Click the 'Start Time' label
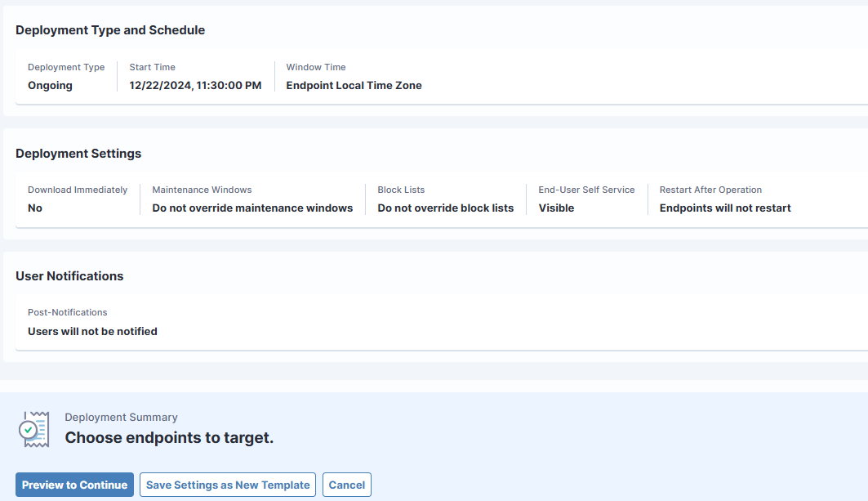868x501 pixels. [152, 67]
